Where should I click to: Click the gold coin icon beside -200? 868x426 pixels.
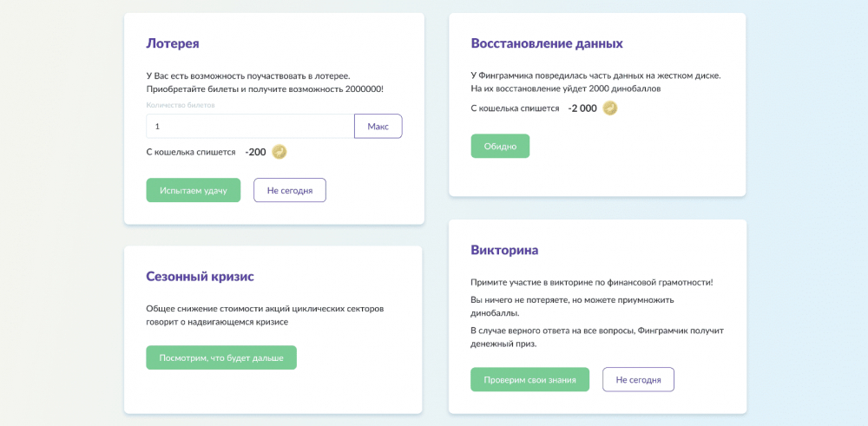point(279,152)
